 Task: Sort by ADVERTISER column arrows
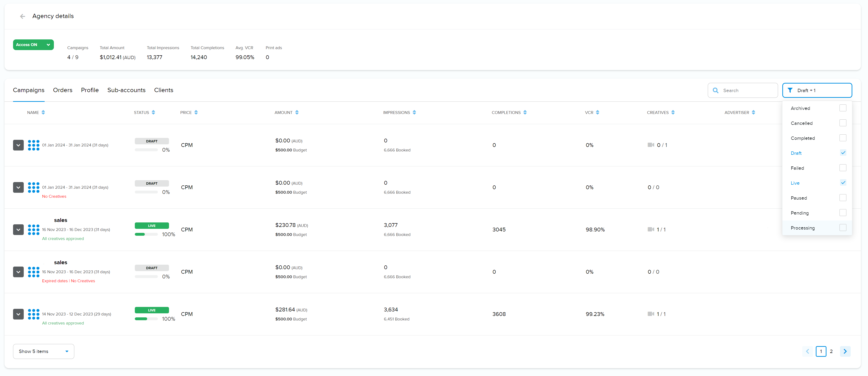[753, 113]
